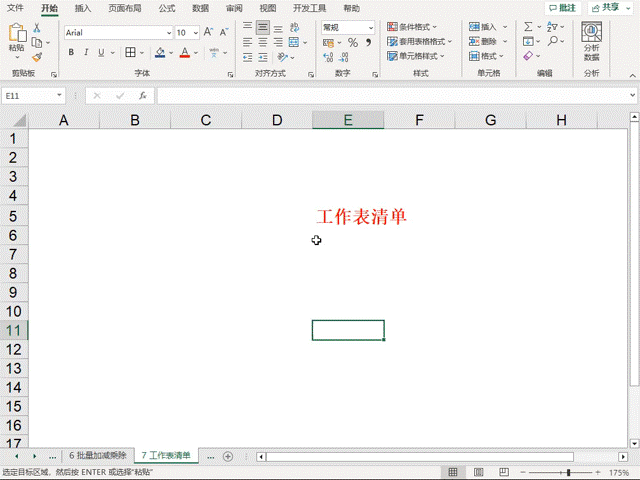Decrease decimal places

(344, 57)
